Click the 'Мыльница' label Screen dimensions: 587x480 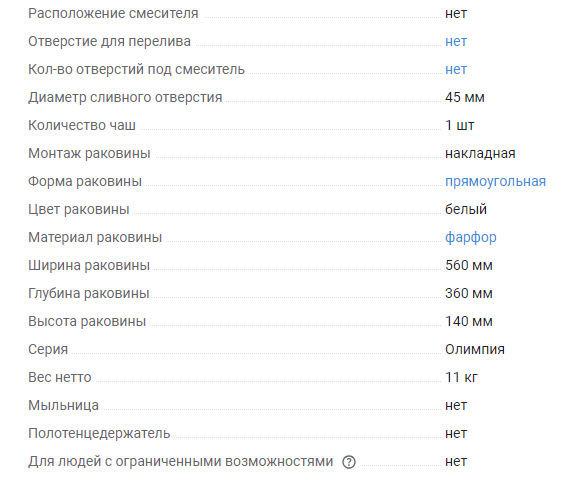click(63, 405)
